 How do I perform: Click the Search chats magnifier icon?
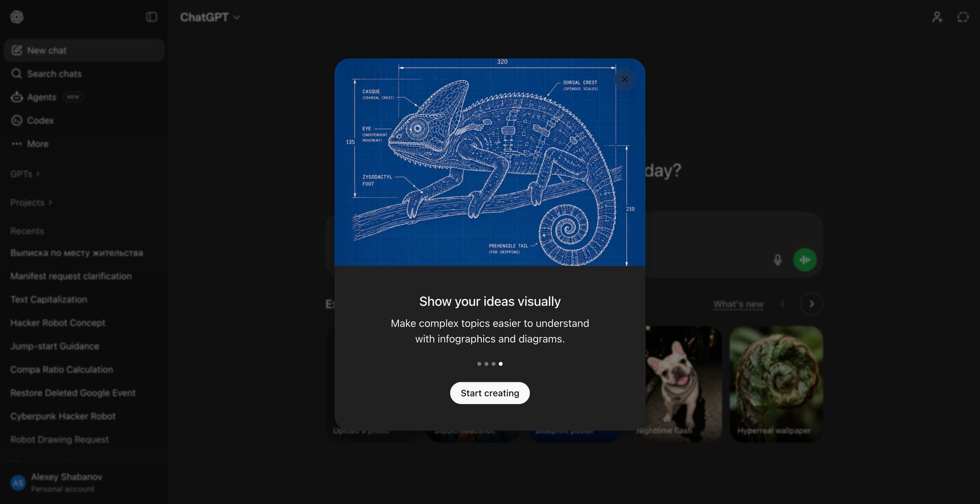17,74
